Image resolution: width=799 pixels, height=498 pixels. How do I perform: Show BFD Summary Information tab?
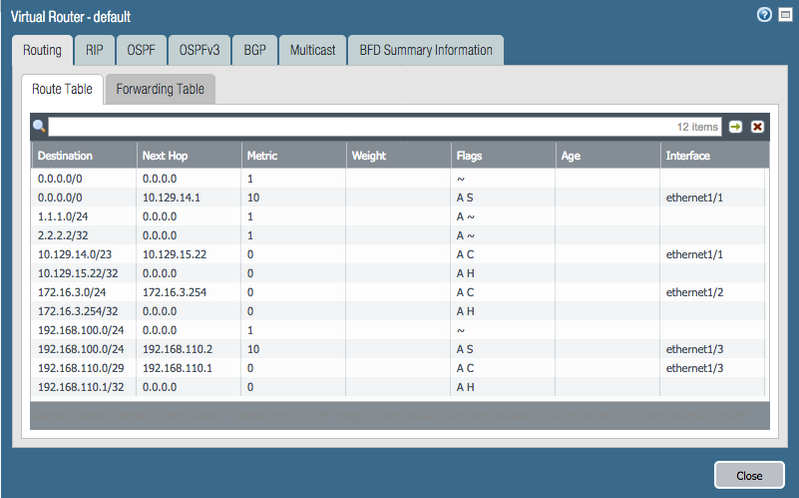click(425, 50)
